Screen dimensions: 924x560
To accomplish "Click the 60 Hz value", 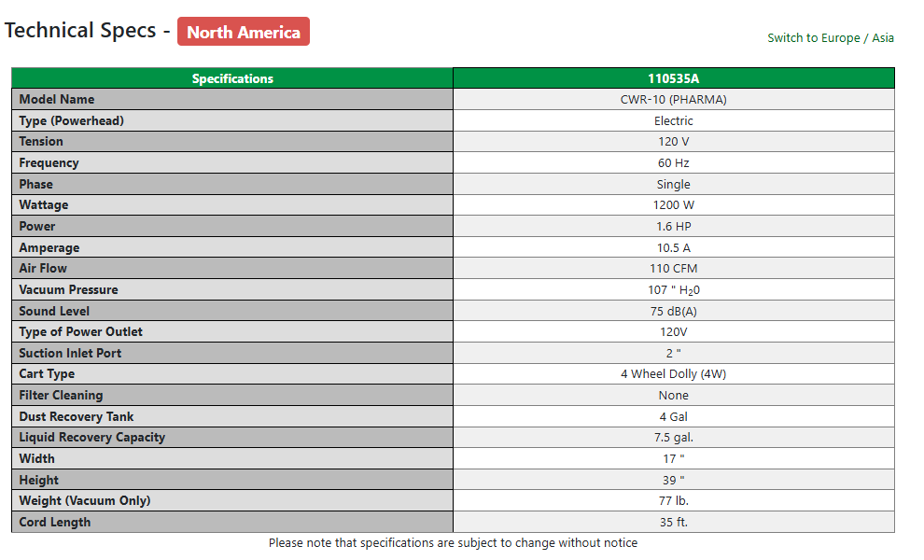I will coord(674,162).
